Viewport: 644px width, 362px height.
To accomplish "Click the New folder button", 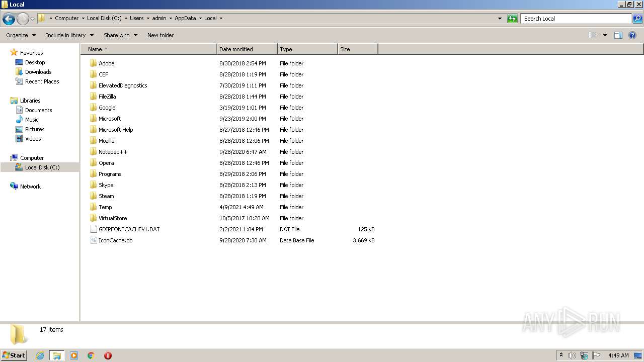I will tap(160, 35).
